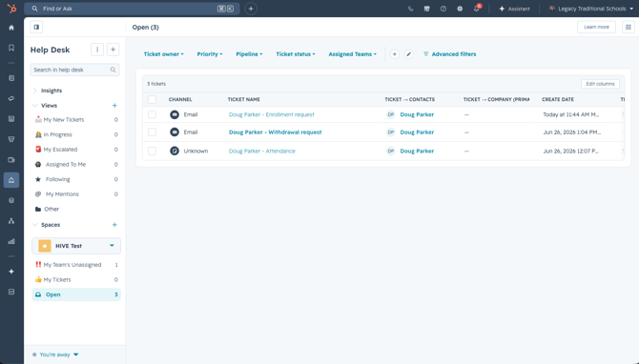
Task: Open the Help Desk icon in left navigation
Action: pyautogui.click(x=11, y=180)
